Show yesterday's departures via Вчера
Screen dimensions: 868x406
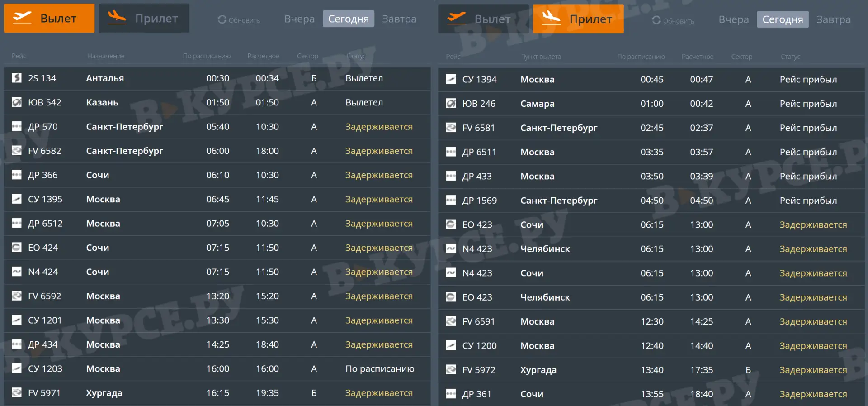pyautogui.click(x=299, y=19)
